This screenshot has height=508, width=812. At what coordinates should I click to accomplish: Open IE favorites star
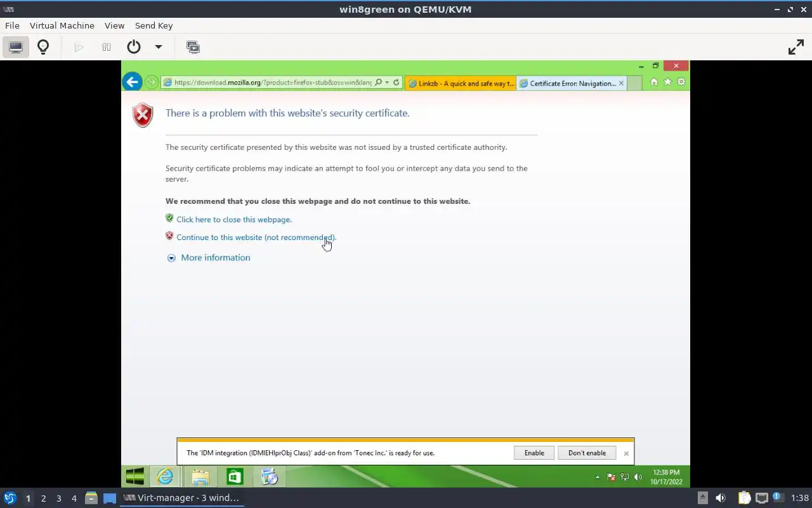click(667, 82)
